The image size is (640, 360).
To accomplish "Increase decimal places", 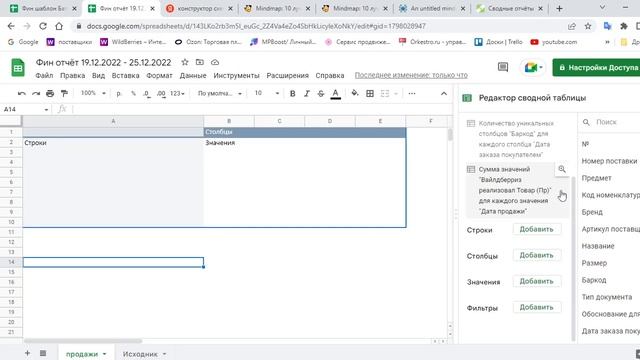I will (161, 93).
